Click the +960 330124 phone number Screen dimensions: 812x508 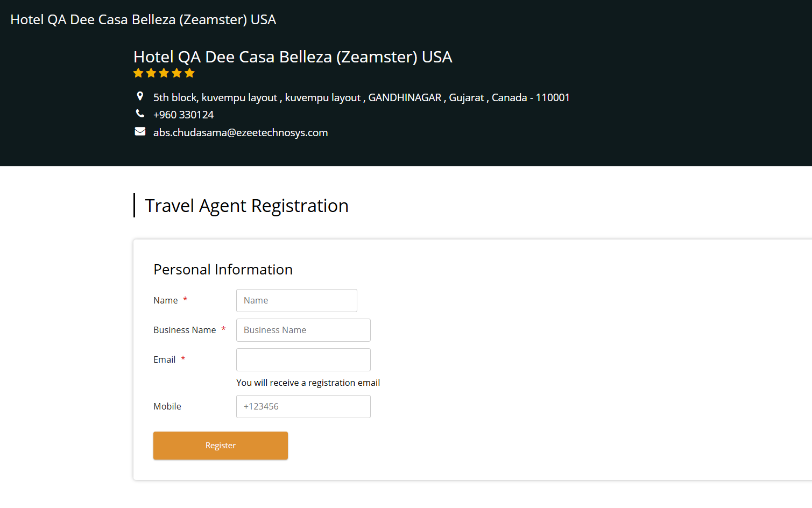click(x=183, y=115)
